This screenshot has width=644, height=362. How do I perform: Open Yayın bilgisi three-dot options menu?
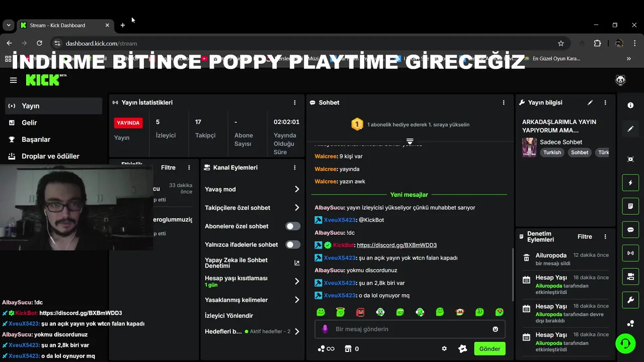click(x=605, y=103)
